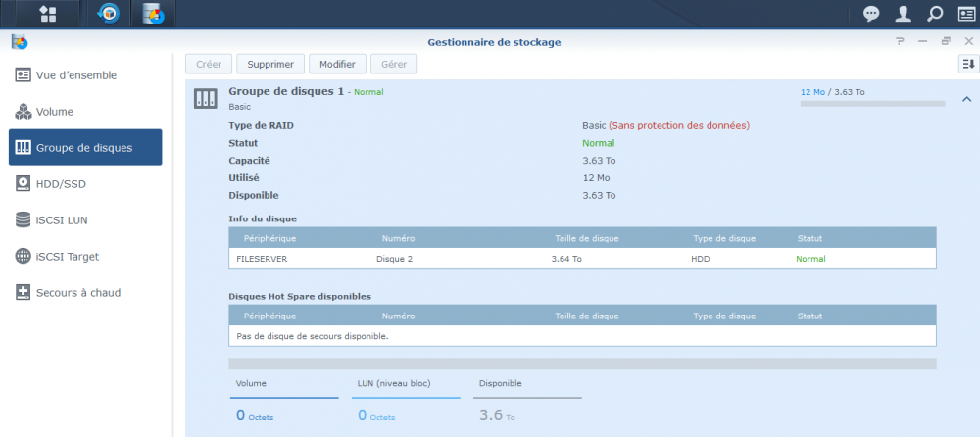This screenshot has width=980, height=437.
Task: Collapse the Groupe de disques 1 panel
Action: pos(965,99)
